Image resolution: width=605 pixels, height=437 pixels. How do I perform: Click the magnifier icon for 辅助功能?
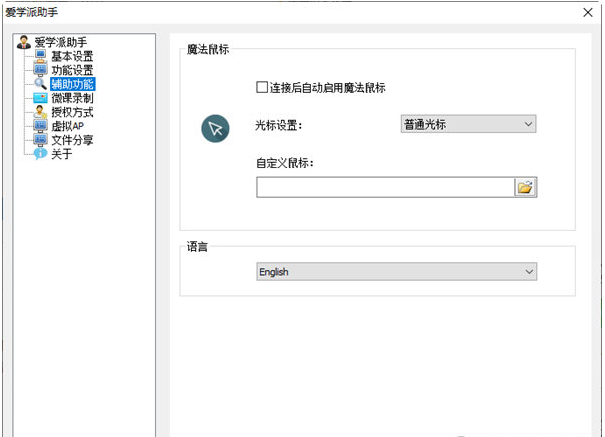click(x=41, y=85)
